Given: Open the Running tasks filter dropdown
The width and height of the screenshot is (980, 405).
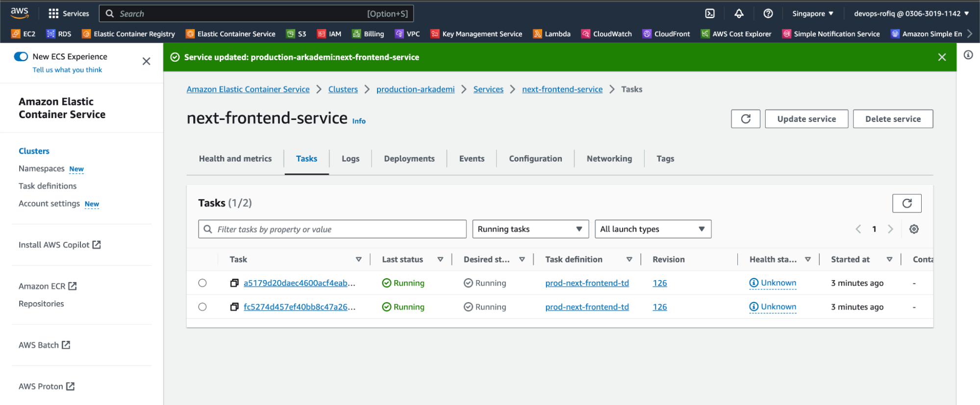Looking at the screenshot, I should point(530,229).
